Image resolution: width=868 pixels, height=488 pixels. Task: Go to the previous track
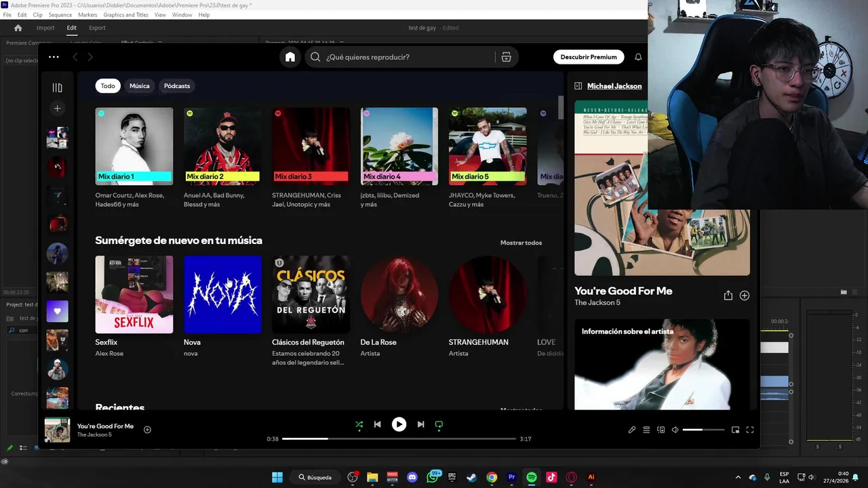click(x=377, y=424)
